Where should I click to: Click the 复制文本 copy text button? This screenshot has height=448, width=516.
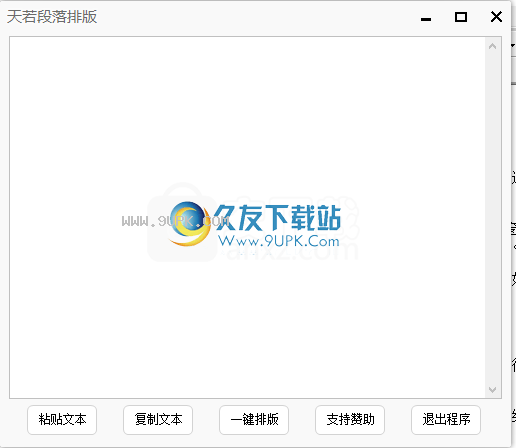[x=158, y=420]
